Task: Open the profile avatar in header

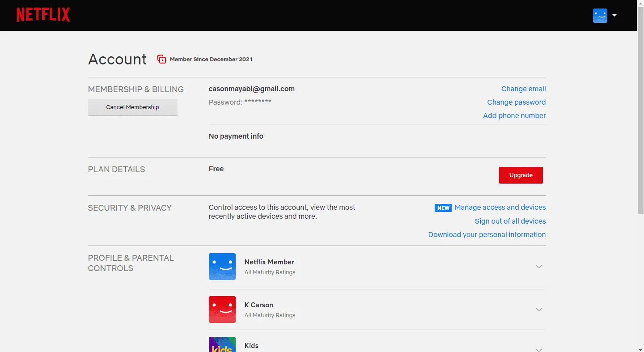Action: pyautogui.click(x=600, y=16)
